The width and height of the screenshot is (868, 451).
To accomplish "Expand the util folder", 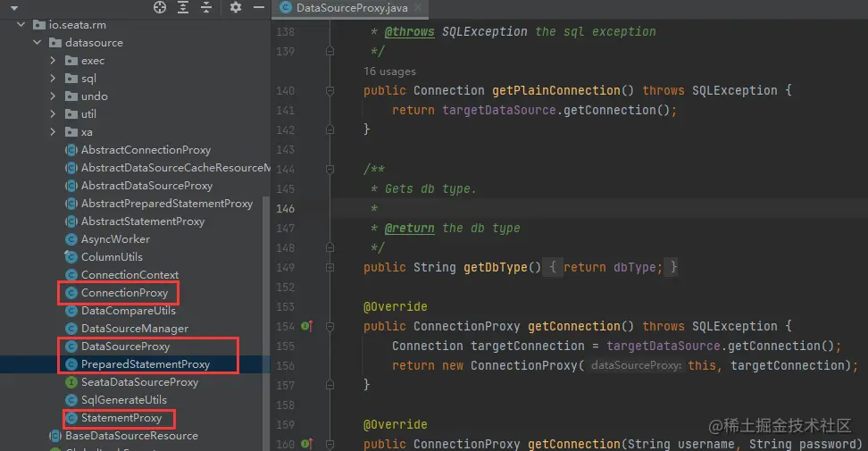I will click(53, 114).
